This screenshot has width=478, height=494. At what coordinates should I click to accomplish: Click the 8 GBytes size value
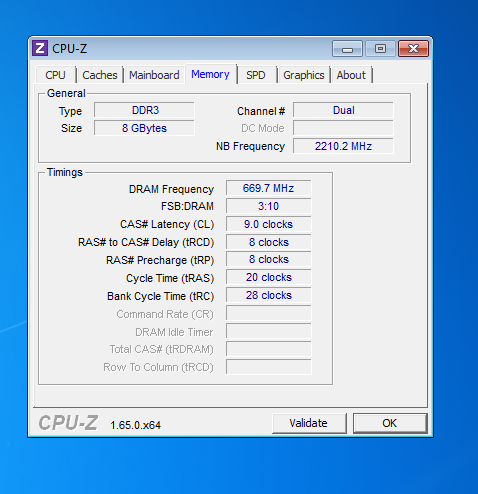144,128
